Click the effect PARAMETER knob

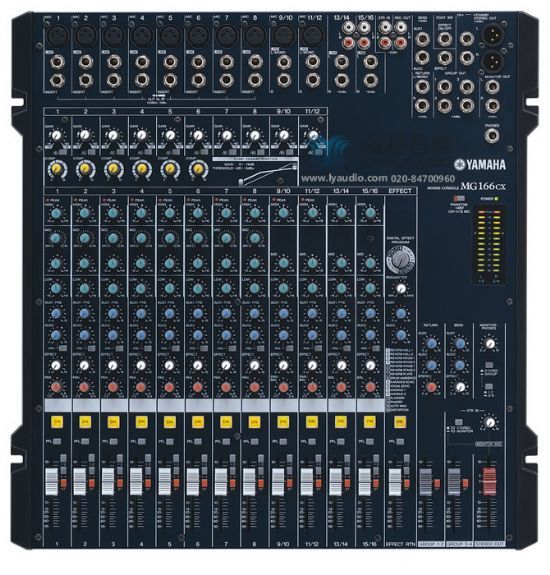pyautogui.click(x=401, y=289)
